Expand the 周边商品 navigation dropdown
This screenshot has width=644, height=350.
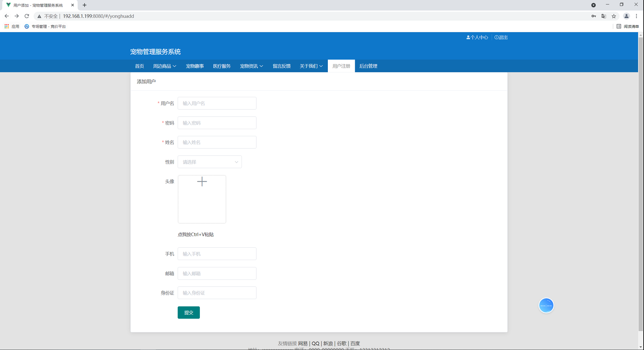(x=164, y=66)
